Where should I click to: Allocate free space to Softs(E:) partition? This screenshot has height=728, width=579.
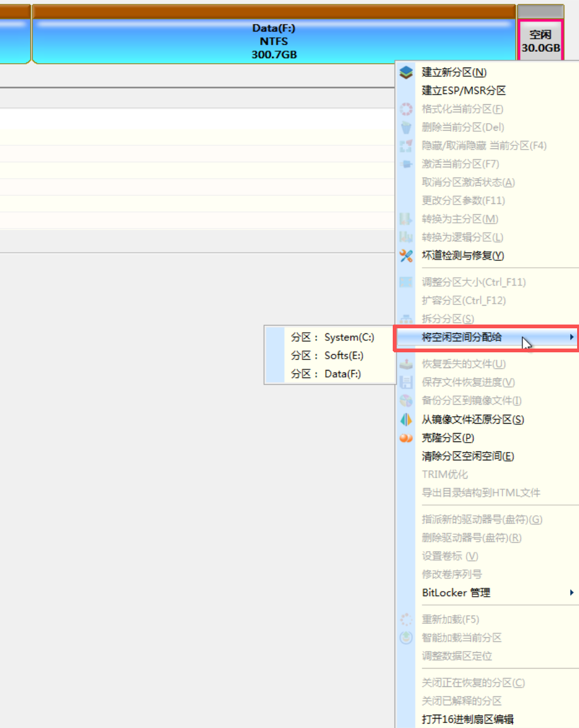(x=327, y=355)
